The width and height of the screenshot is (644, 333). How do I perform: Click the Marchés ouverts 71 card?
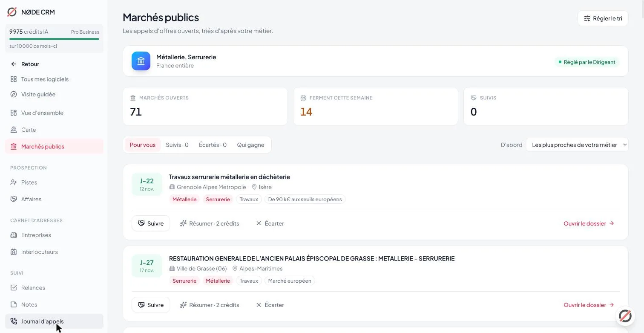[x=205, y=106]
